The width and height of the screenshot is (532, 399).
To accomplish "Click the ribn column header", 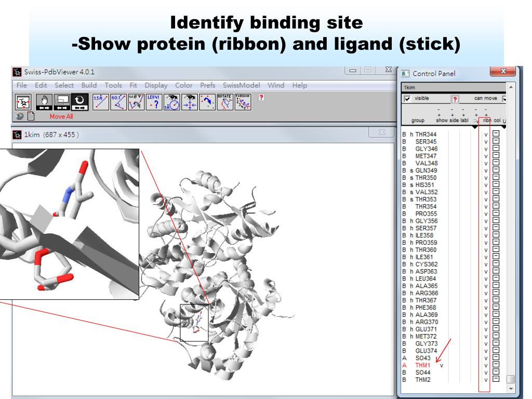I will 487,120.
